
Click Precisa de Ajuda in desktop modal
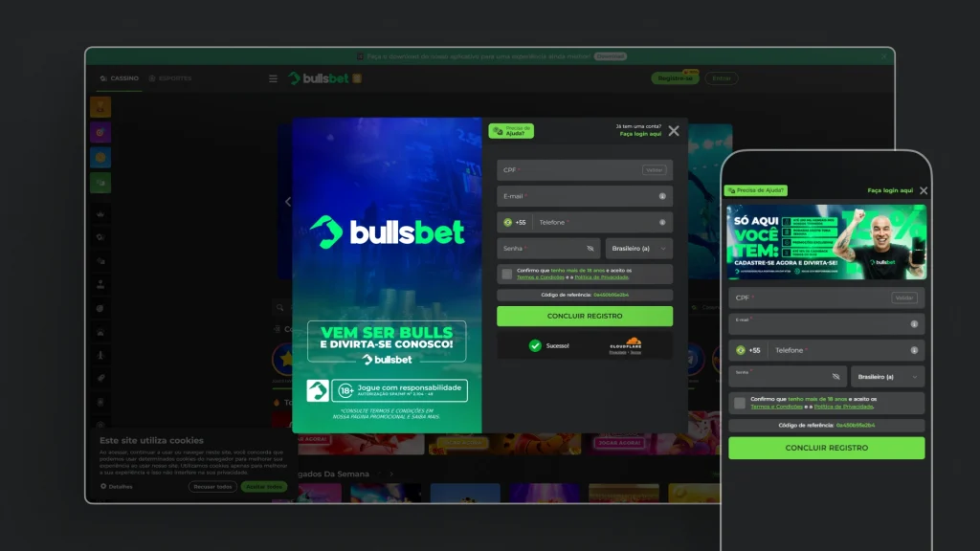tap(511, 130)
